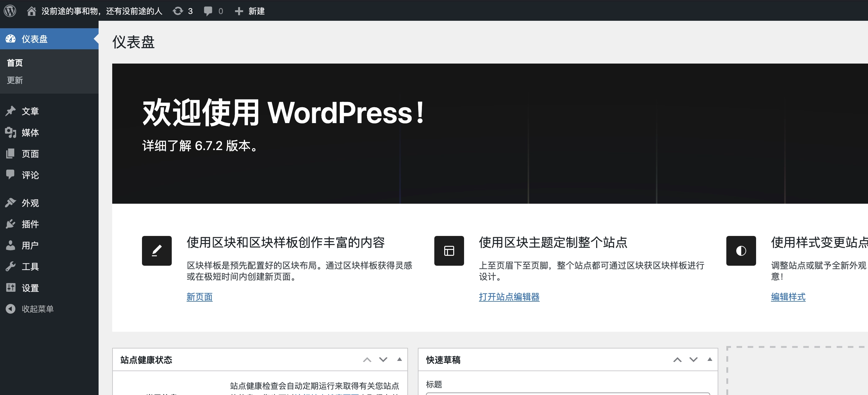
Task: Open the comments bubble icon in toolbar
Action: (208, 11)
